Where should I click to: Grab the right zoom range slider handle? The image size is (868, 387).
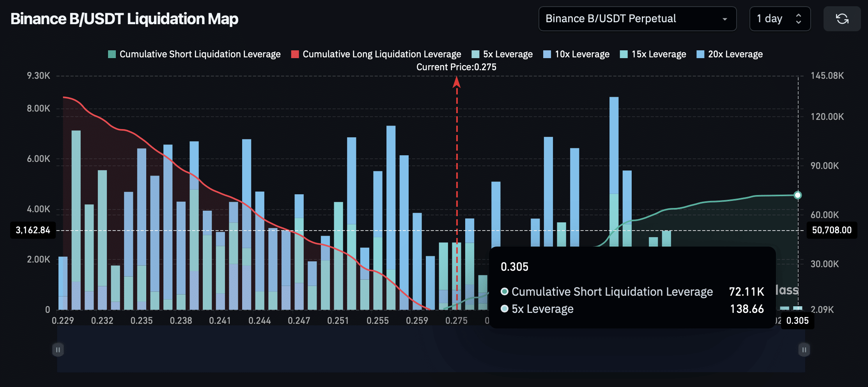(804, 350)
